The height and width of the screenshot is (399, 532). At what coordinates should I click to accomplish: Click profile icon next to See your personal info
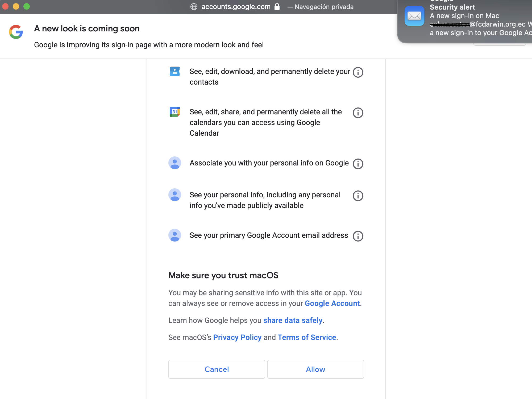175,195
